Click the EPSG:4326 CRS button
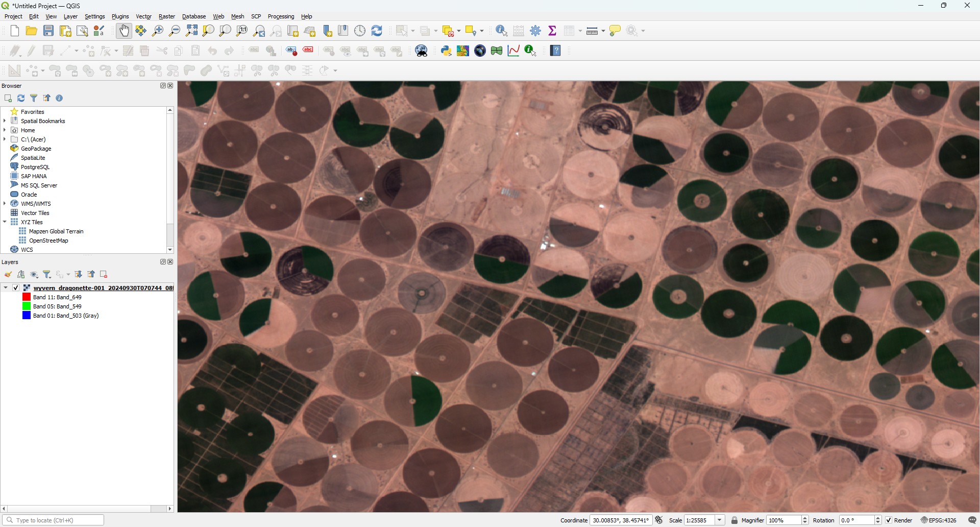Screen dimensions: 980x527 939,520
